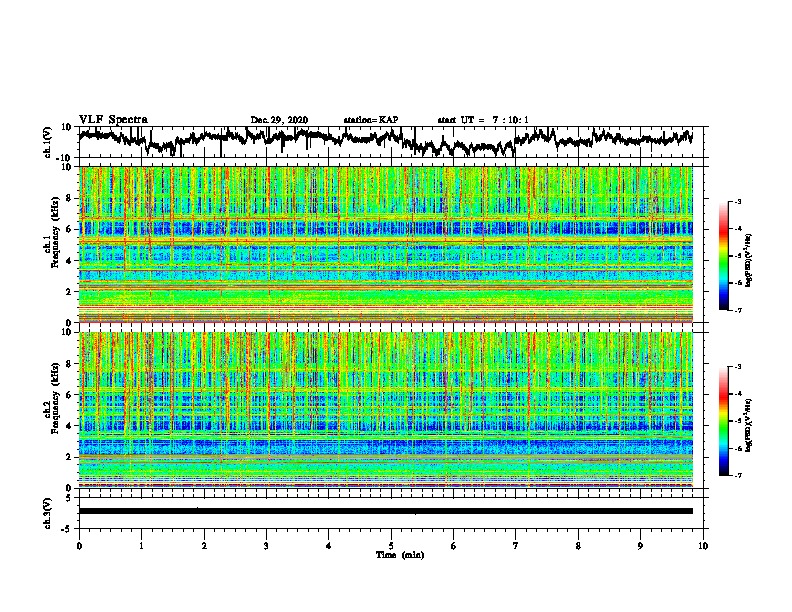
Task: Select the 'start UT = 7 : 10: 1' text
Action: (483, 120)
